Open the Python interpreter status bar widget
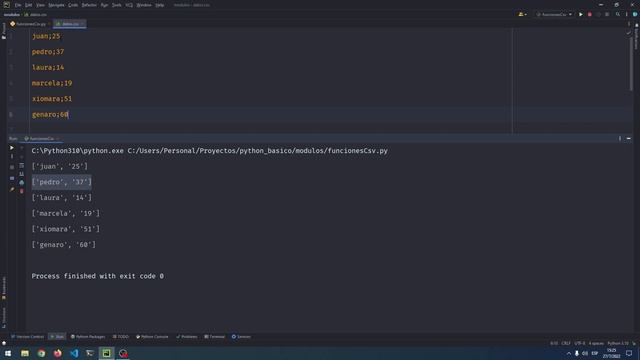Image resolution: width=640 pixels, height=360 pixels. [x=618, y=343]
